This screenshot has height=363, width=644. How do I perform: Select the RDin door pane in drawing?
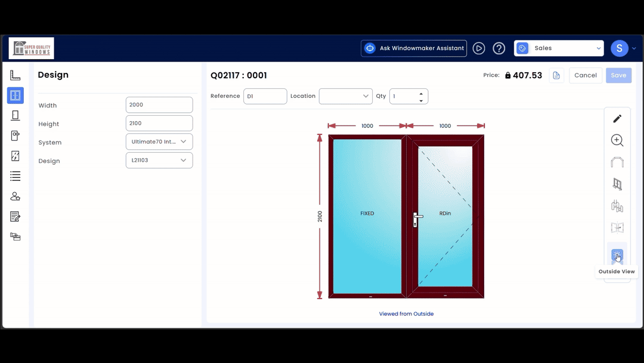445,216
